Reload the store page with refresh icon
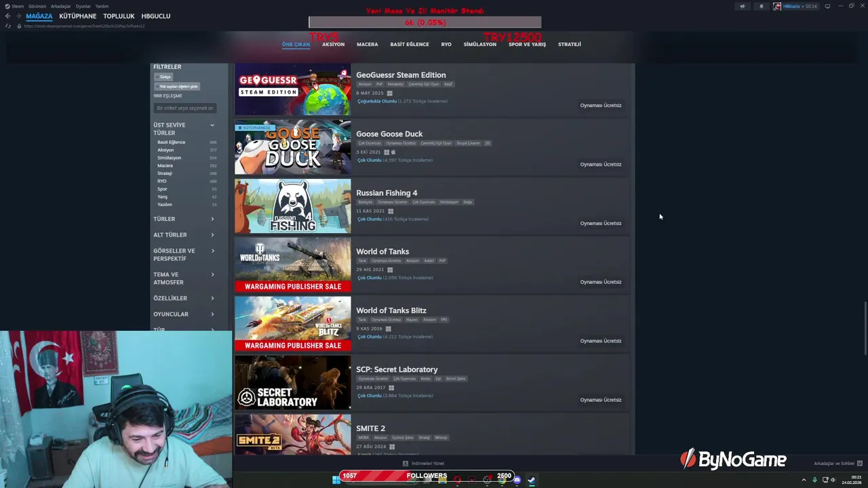Screen dimensions: 868x488 point(8,26)
